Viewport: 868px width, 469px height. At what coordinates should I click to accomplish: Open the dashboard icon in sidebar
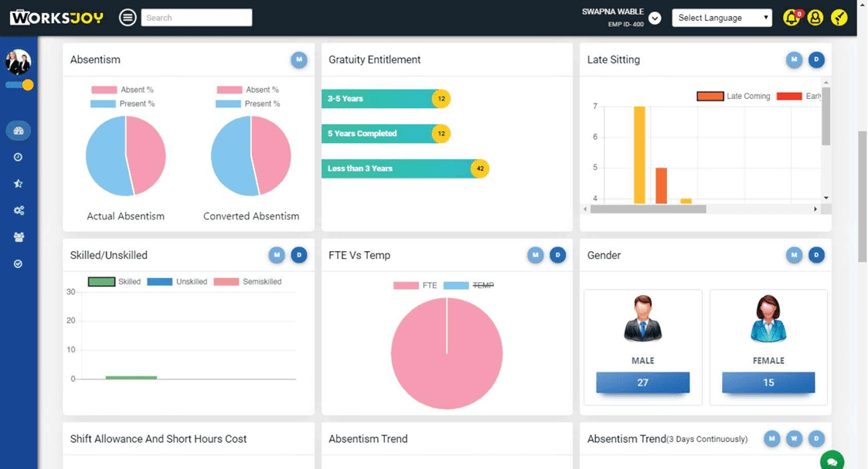[x=18, y=131]
